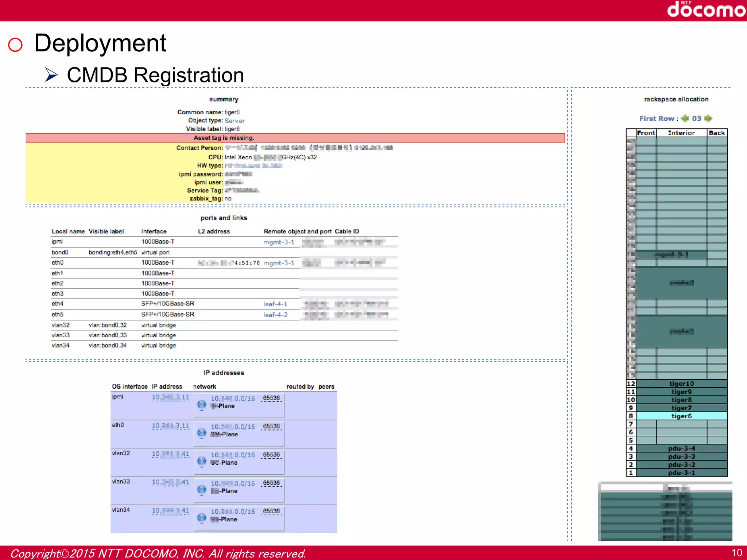Open vlan33 network 10.x.0.0/16 link
Screen dimensions: 747x560
click(233, 483)
